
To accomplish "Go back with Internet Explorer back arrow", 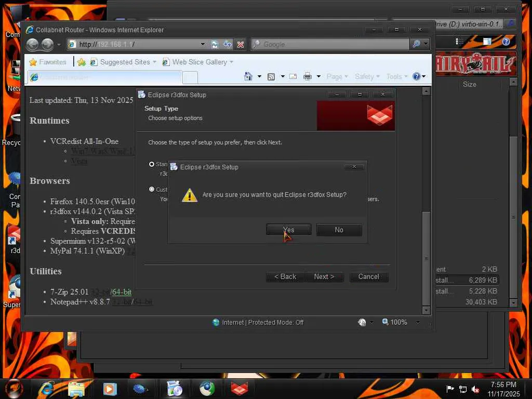I will [x=33, y=45].
